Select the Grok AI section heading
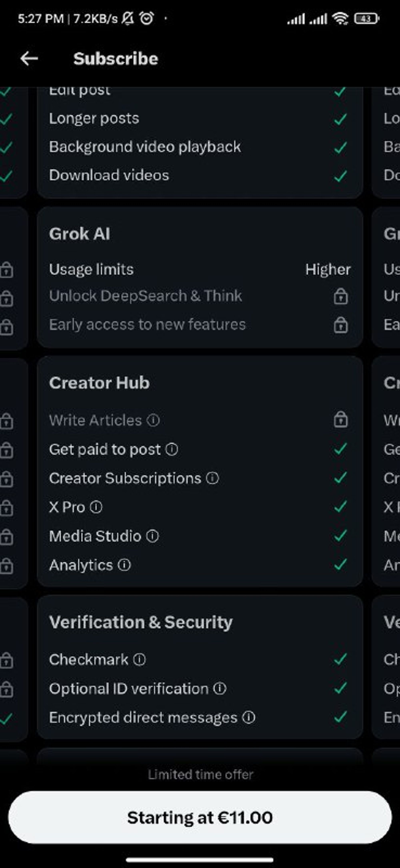 click(79, 234)
